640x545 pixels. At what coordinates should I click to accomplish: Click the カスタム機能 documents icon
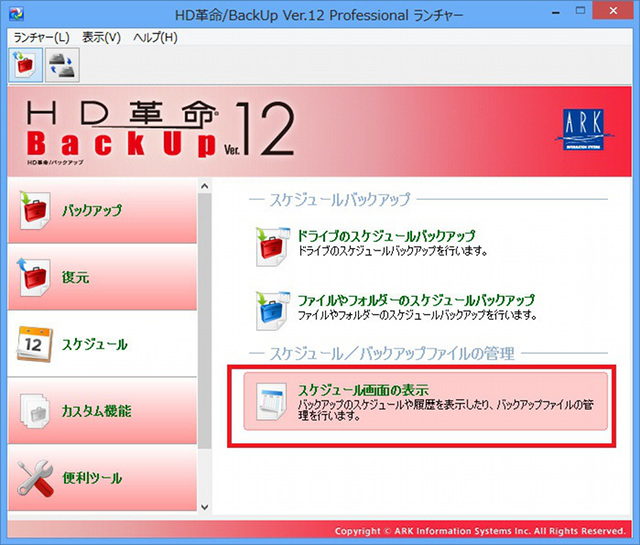(x=35, y=411)
